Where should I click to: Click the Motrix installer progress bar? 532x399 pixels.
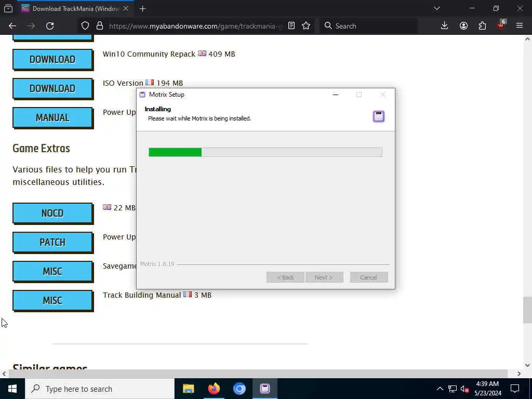[x=265, y=152]
